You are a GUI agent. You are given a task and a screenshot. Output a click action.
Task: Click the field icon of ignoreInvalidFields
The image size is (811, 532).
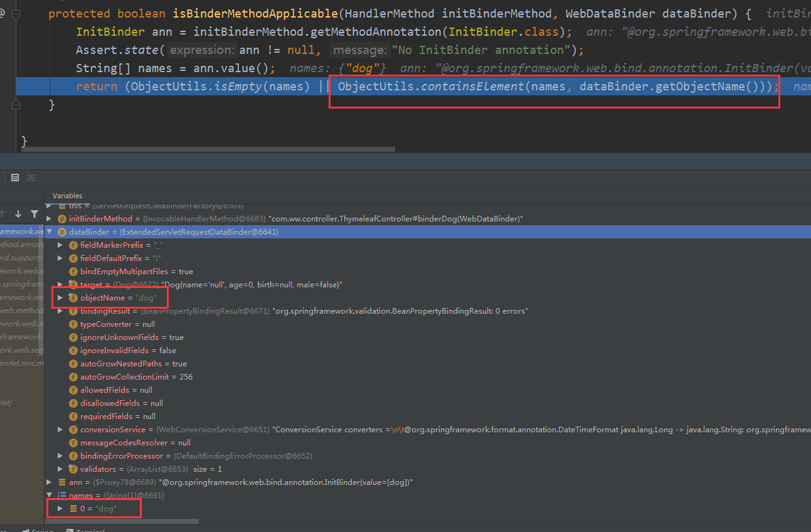73,351
